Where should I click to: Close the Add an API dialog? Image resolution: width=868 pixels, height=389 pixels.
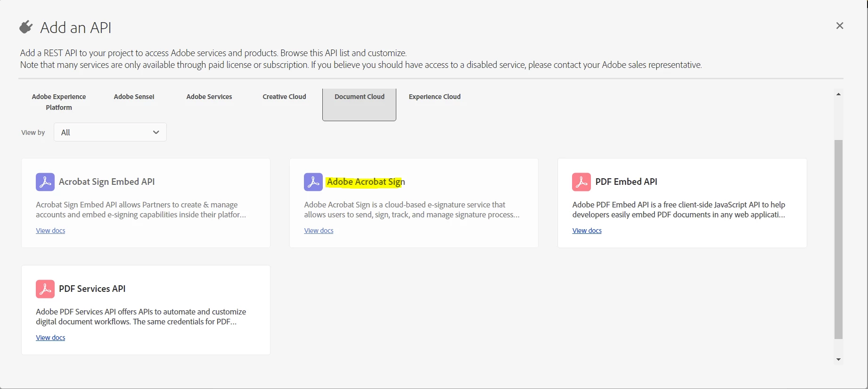[840, 25]
